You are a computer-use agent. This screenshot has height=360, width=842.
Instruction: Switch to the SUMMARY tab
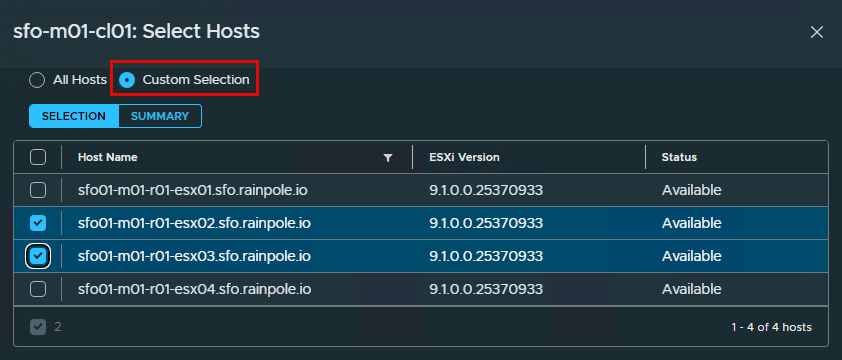[160, 116]
